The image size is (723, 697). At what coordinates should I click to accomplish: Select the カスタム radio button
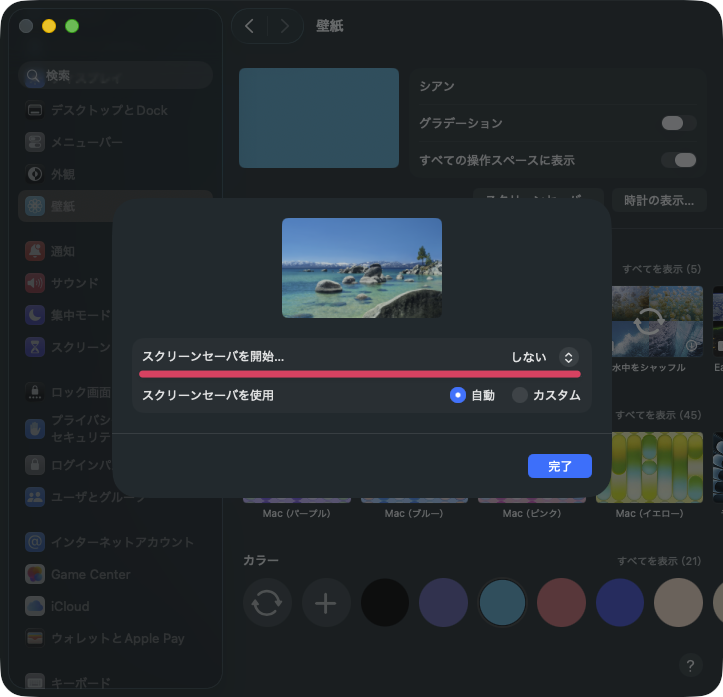(x=520, y=395)
